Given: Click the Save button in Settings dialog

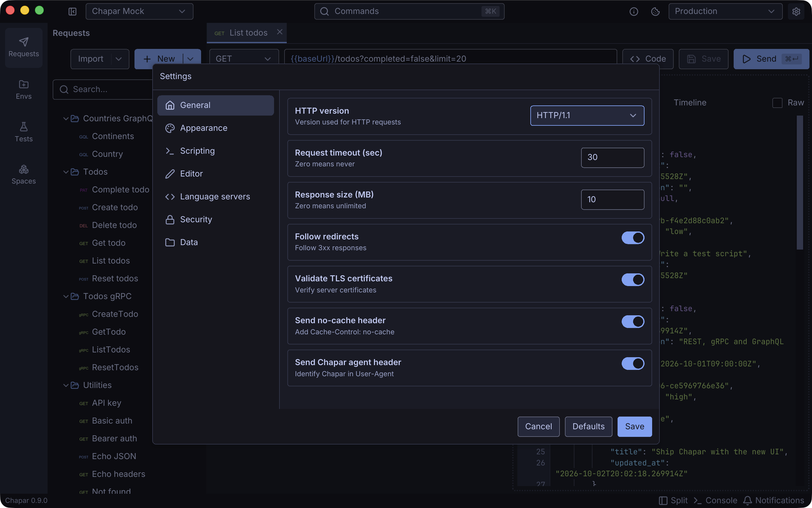Looking at the screenshot, I should coord(634,426).
